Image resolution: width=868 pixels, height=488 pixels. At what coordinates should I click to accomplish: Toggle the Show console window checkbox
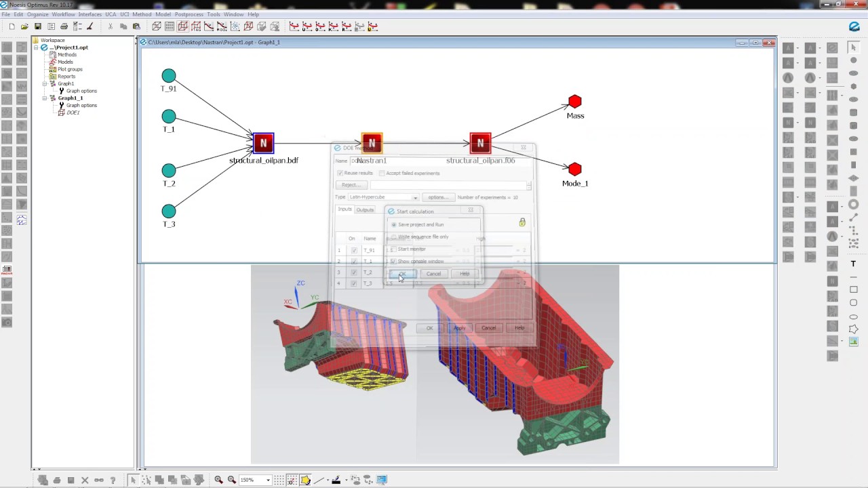[x=393, y=261]
